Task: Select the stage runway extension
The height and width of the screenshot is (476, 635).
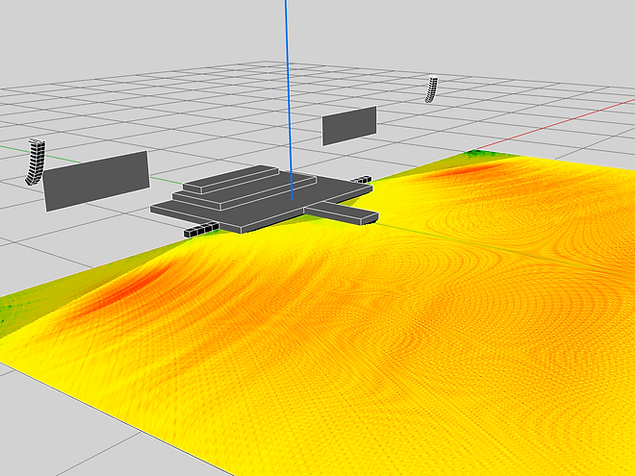Action: [341, 213]
